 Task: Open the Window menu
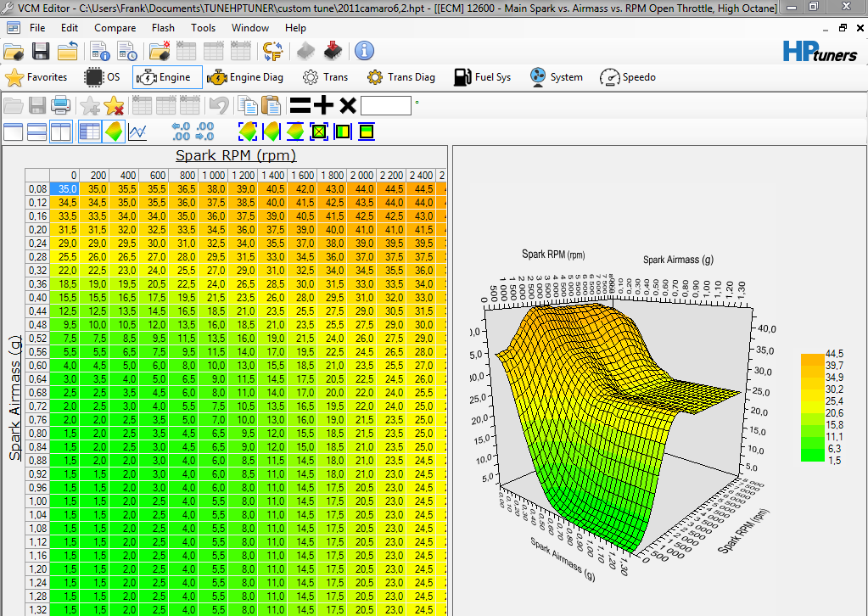(x=250, y=28)
